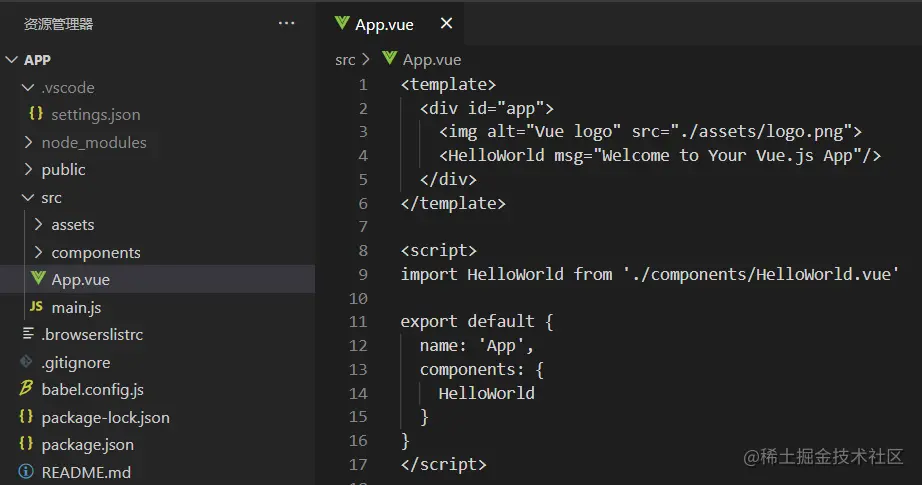Click the src breadcrumb segment

tap(345, 60)
